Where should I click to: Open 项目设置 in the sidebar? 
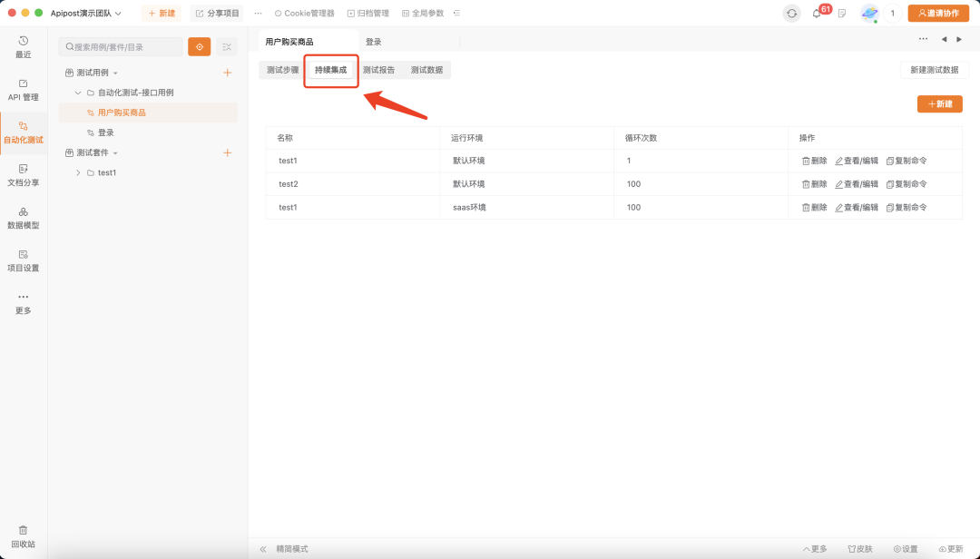(x=23, y=260)
